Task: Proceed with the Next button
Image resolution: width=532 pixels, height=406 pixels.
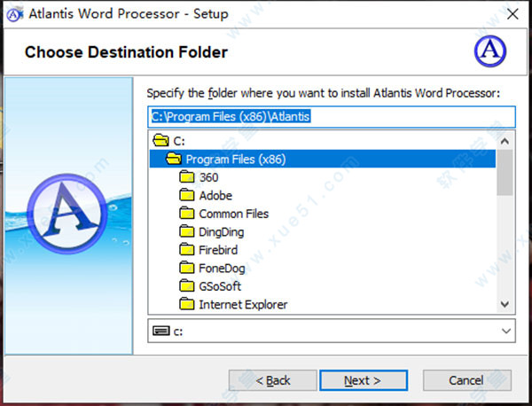Action: [x=364, y=380]
